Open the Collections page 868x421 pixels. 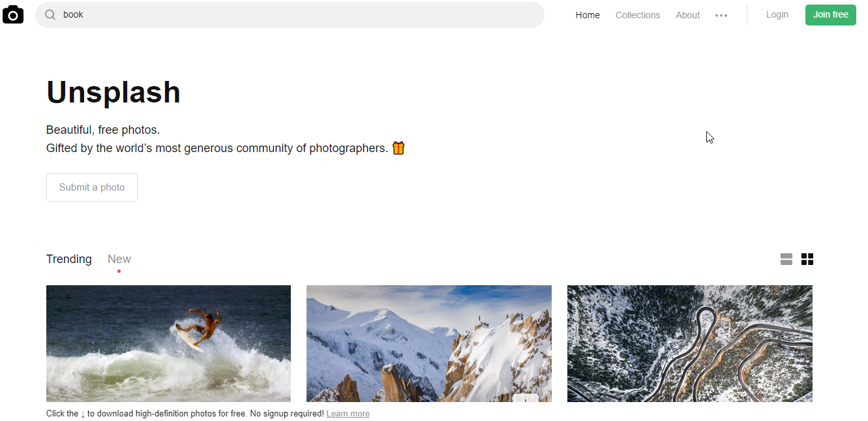click(x=638, y=15)
